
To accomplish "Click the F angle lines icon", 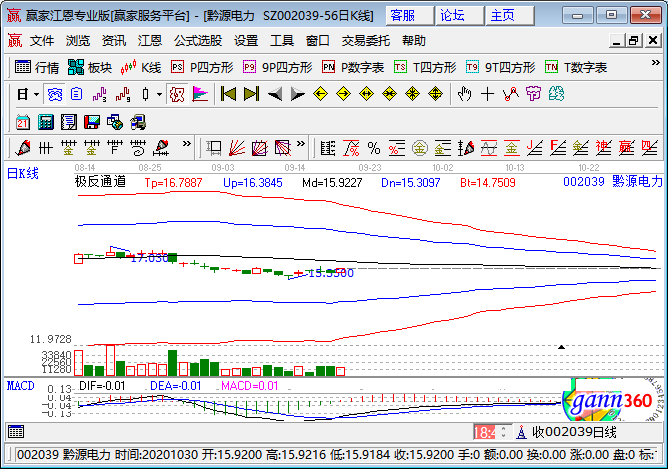I will (x=558, y=148).
